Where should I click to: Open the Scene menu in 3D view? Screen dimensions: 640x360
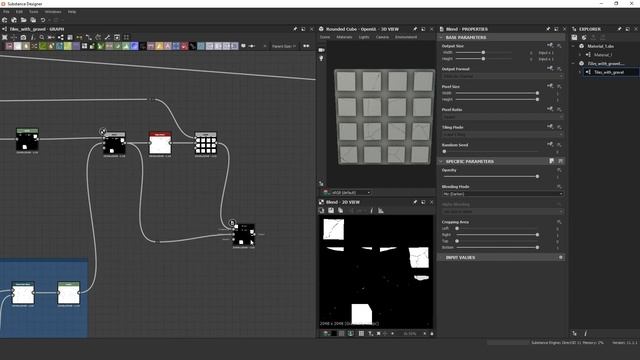pyautogui.click(x=325, y=37)
